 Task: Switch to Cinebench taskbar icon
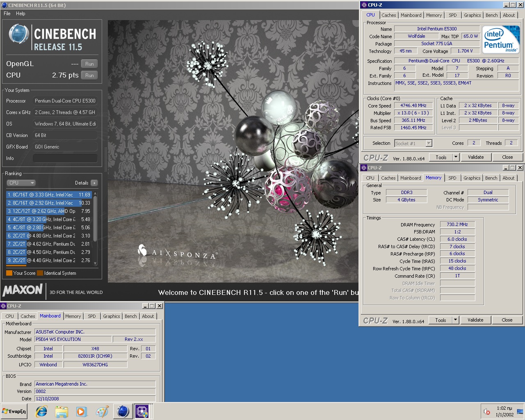(123, 411)
